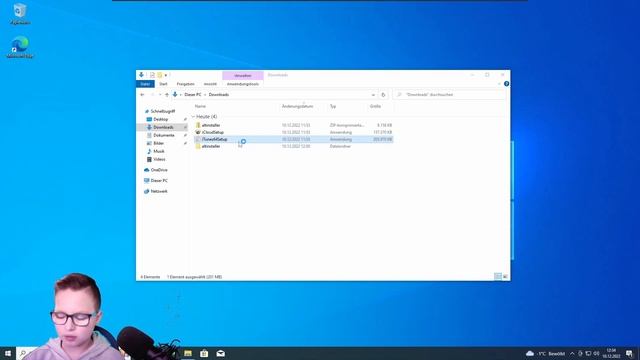Click the up-one-level arrow
This screenshot has width=640, height=360.
[x=167, y=95]
